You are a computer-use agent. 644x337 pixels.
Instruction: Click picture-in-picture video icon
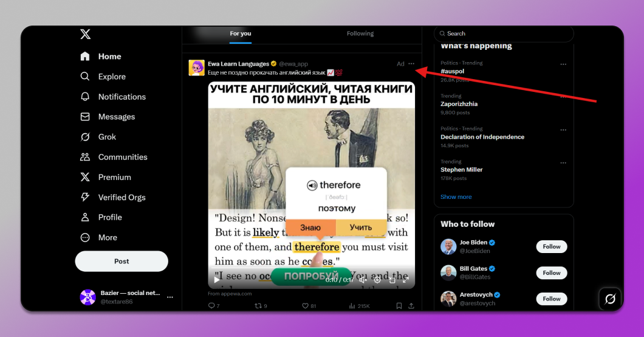click(x=392, y=280)
